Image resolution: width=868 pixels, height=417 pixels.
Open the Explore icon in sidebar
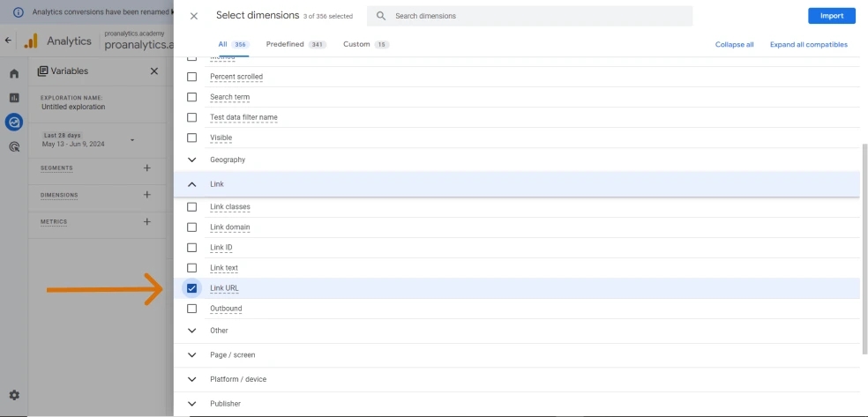pyautogui.click(x=14, y=123)
